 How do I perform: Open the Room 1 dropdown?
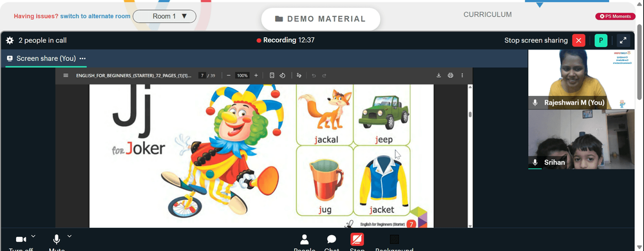164,16
